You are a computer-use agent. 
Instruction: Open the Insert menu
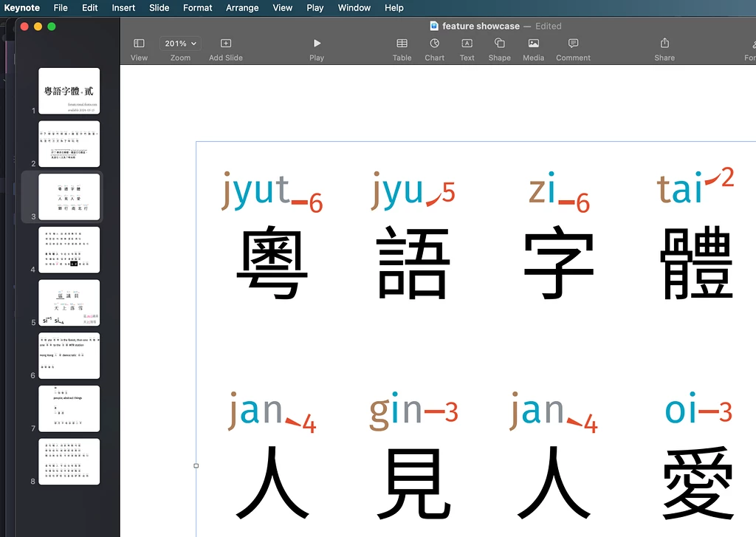(123, 7)
